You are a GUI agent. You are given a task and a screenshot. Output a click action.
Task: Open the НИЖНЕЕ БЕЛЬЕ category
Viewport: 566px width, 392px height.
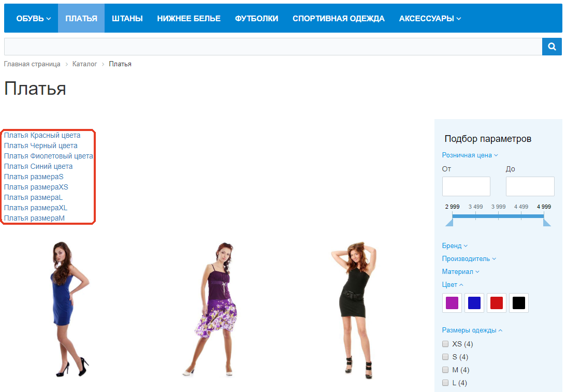tap(189, 19)
